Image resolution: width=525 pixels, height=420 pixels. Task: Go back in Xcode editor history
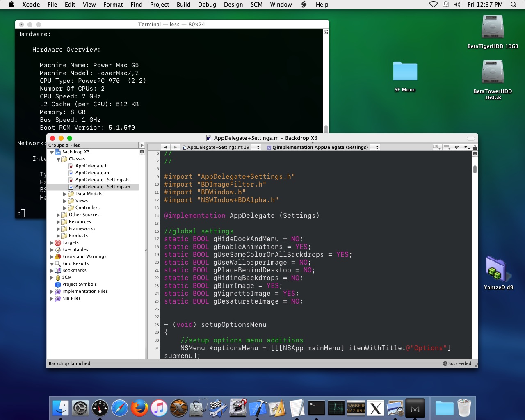point(165,147)
